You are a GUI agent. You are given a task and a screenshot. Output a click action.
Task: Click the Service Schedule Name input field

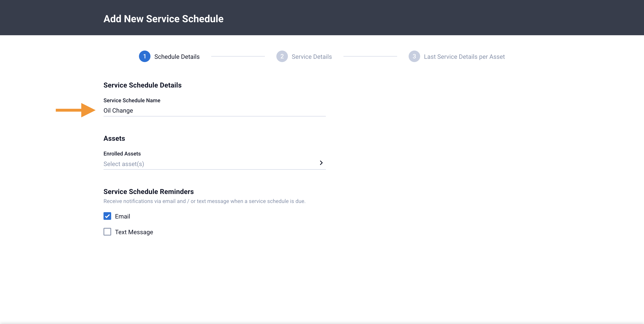pos(214,111)
